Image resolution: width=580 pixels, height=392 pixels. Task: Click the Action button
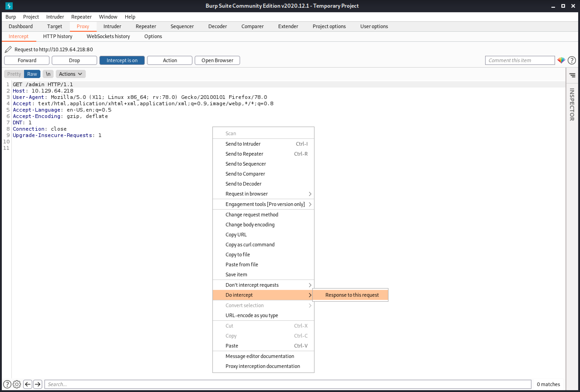170,60
